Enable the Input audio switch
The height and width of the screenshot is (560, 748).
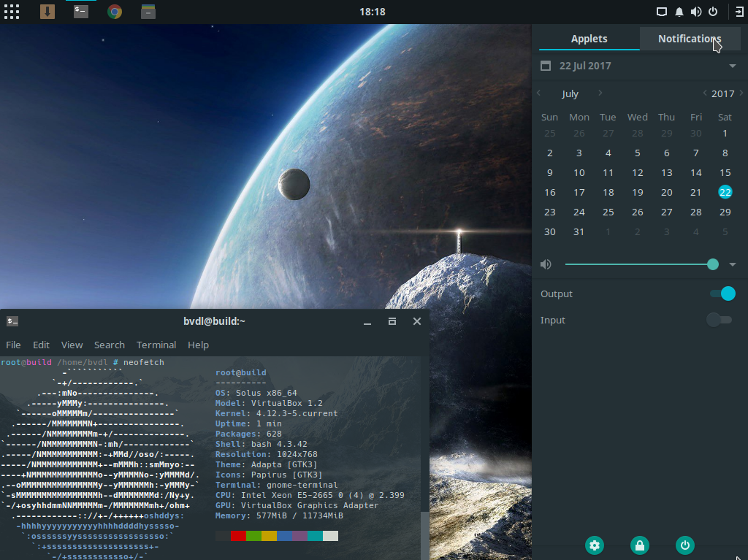coord(720,320)
